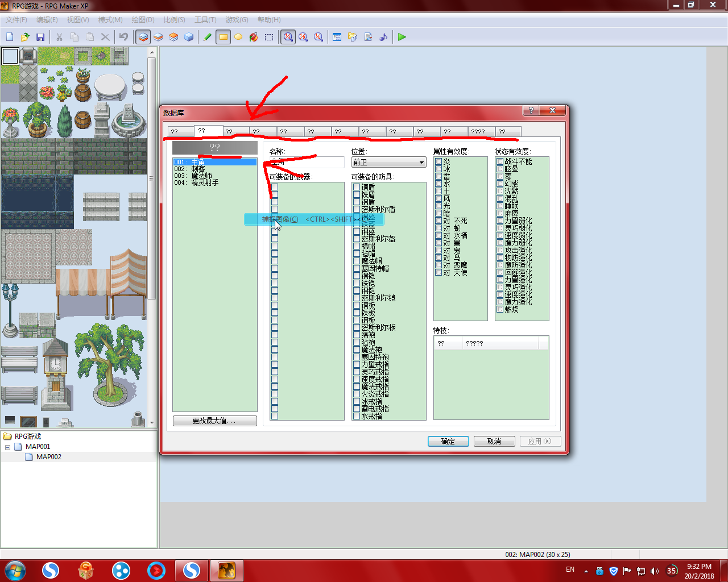Open a project with the folder icon
This screenshot has height=582, width=728.
click(25, 37)
